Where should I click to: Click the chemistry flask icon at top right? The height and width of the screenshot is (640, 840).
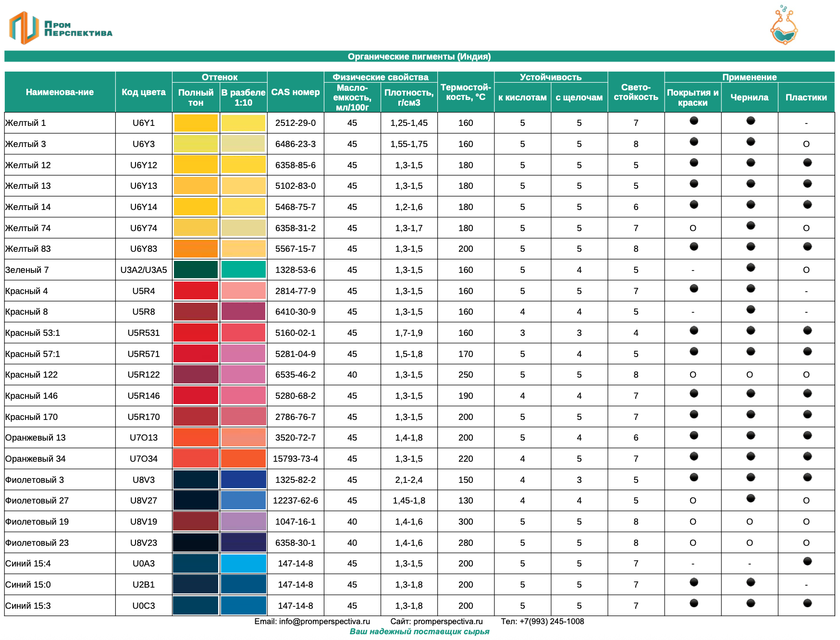coord(783,26)
